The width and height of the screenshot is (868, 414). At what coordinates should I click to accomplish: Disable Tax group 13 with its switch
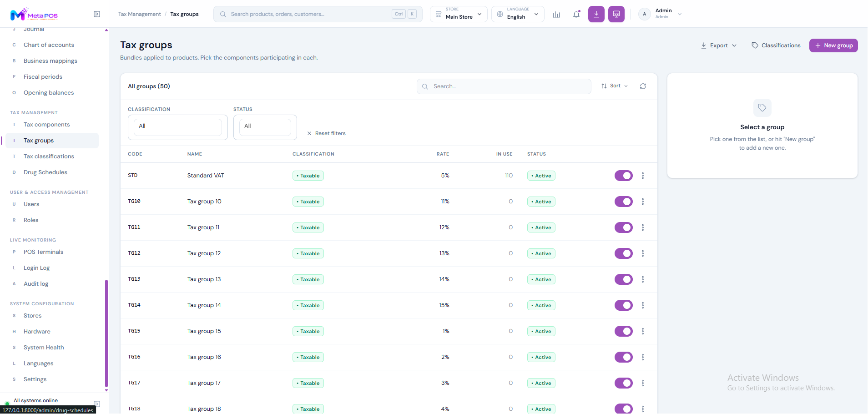(x=624, y=279)
